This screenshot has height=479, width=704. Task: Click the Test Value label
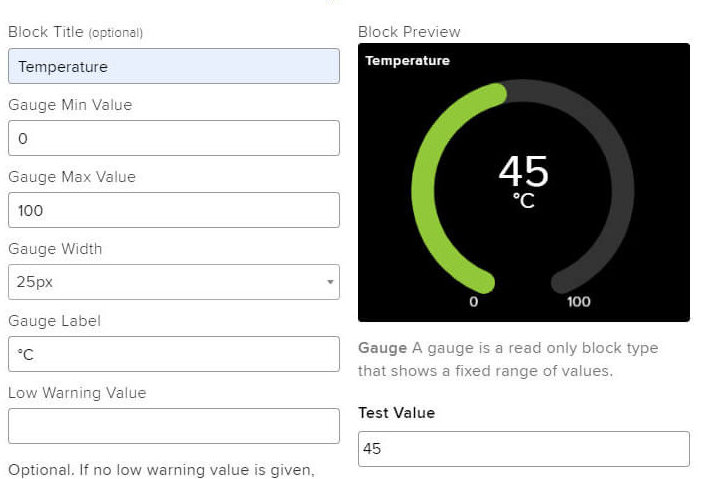(x=396, y=413)
